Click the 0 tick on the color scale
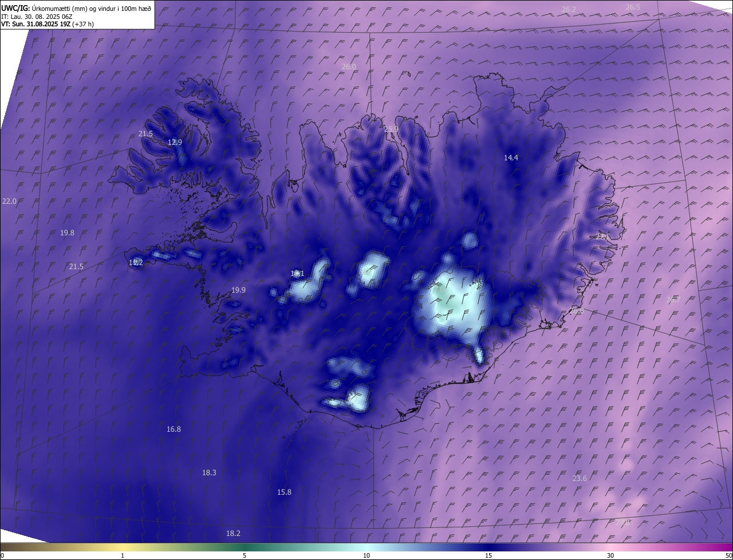Viewport: 733px width, 560px height. tap(2, 556)
